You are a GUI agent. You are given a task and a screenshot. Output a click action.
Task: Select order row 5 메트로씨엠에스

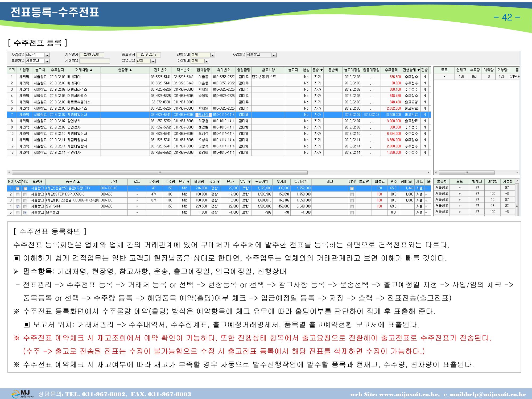(219, 102)
